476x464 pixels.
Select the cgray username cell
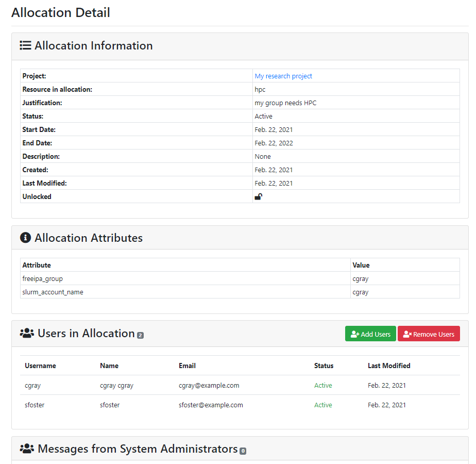tap(33, 385)
